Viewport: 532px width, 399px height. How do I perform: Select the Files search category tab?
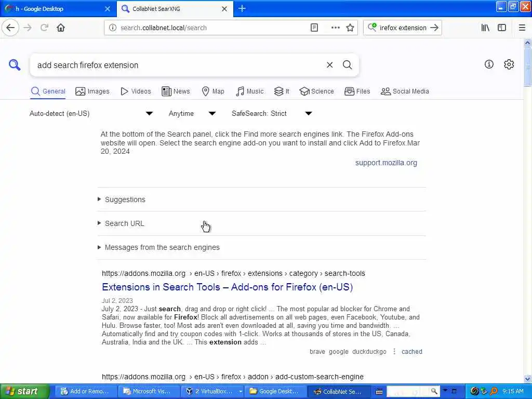pyautogui.click(x=357, y=91)
